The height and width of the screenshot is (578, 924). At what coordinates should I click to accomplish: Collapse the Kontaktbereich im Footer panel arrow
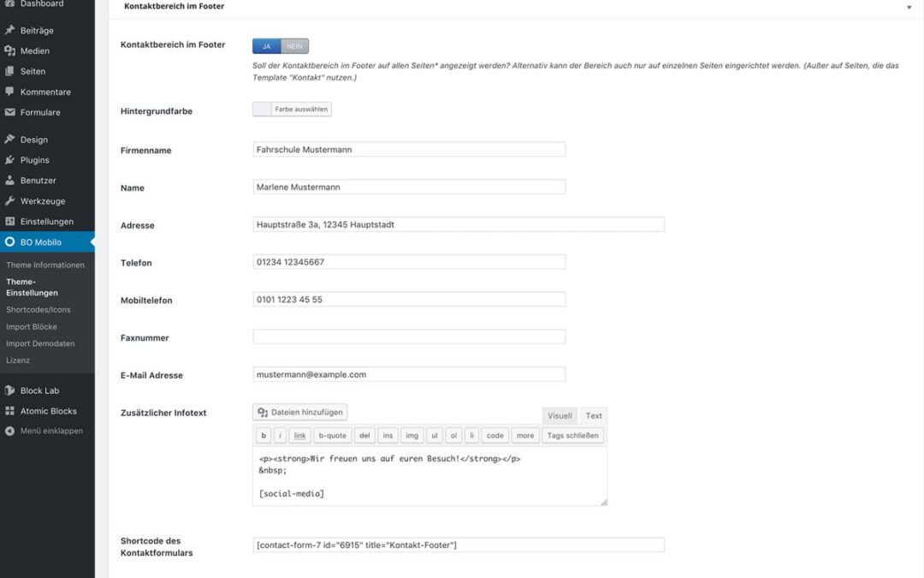click(909, 7)
